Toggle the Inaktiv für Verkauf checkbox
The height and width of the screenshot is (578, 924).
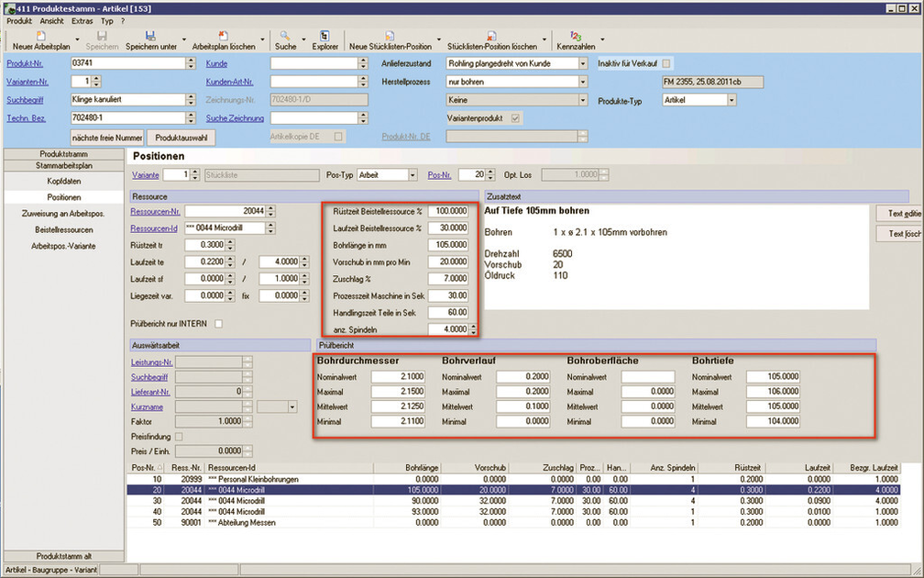[x=666, y=63]
